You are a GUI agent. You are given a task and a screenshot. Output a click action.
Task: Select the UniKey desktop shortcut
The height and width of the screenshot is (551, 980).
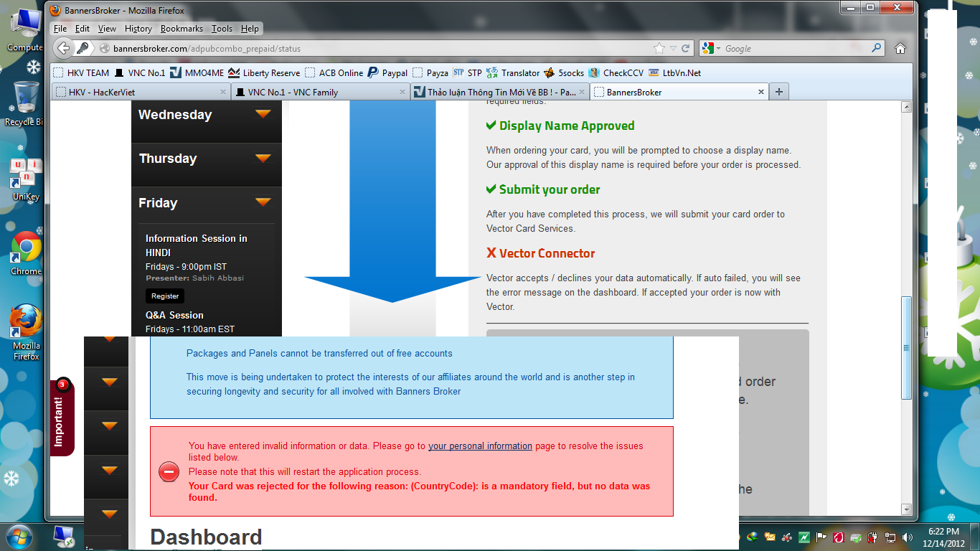click(x=26, y=179)
